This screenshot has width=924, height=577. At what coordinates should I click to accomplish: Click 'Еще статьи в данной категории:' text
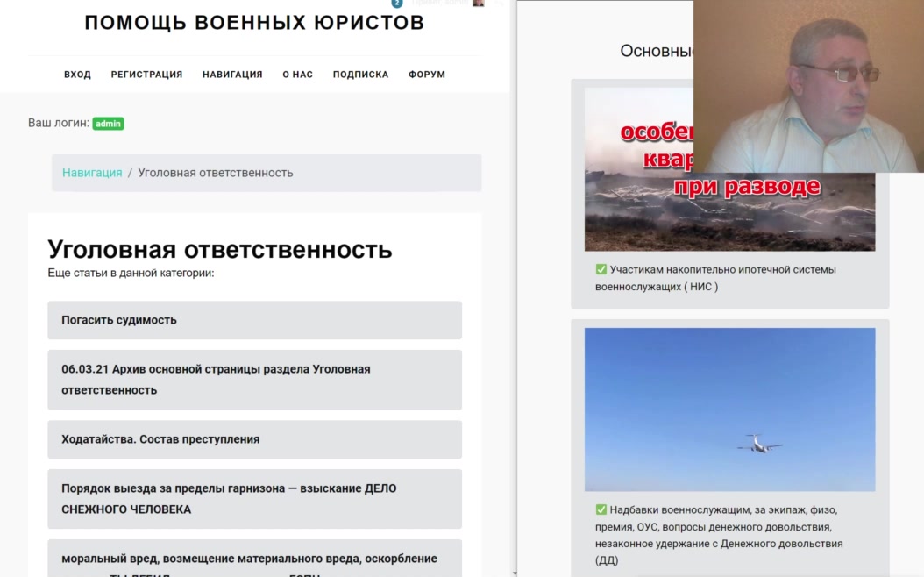131,273
